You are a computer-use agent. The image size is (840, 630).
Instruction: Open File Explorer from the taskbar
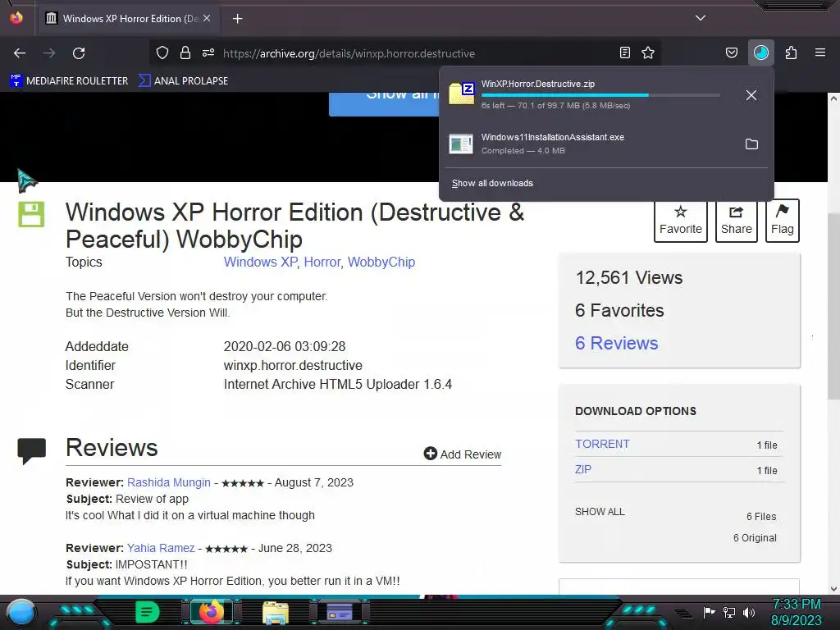coord(276,613)
